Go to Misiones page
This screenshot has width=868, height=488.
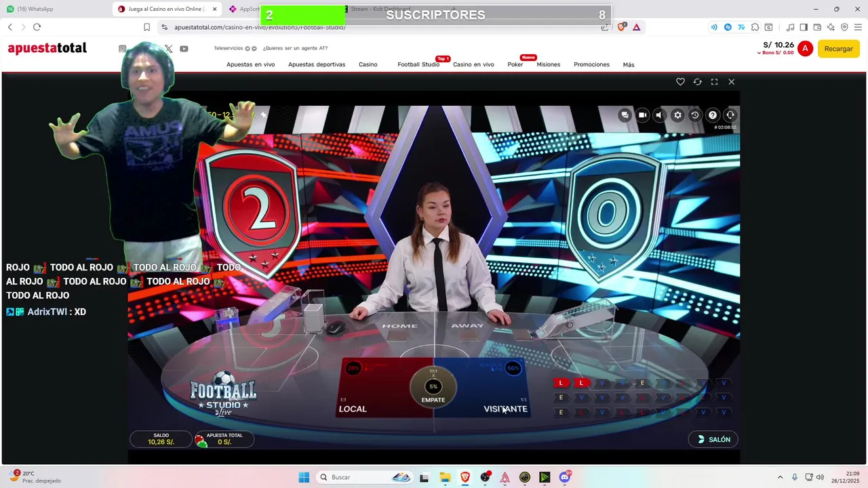pos(549,64)
